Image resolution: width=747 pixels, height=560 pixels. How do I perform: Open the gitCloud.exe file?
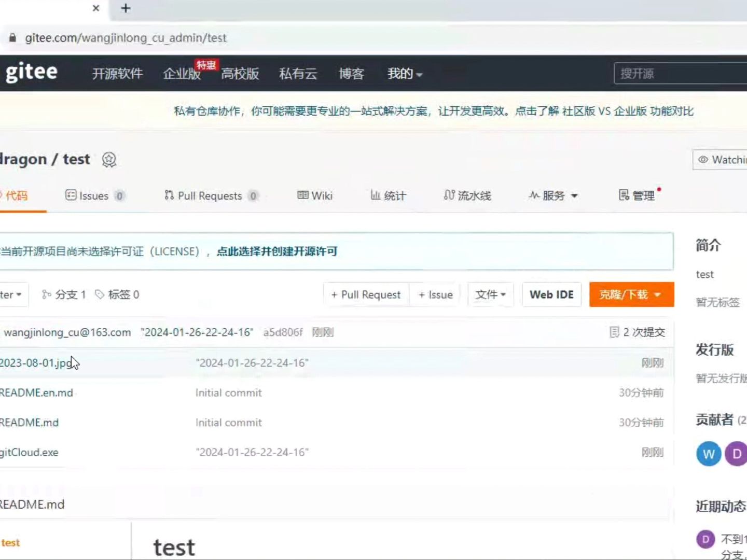point(29,453)
